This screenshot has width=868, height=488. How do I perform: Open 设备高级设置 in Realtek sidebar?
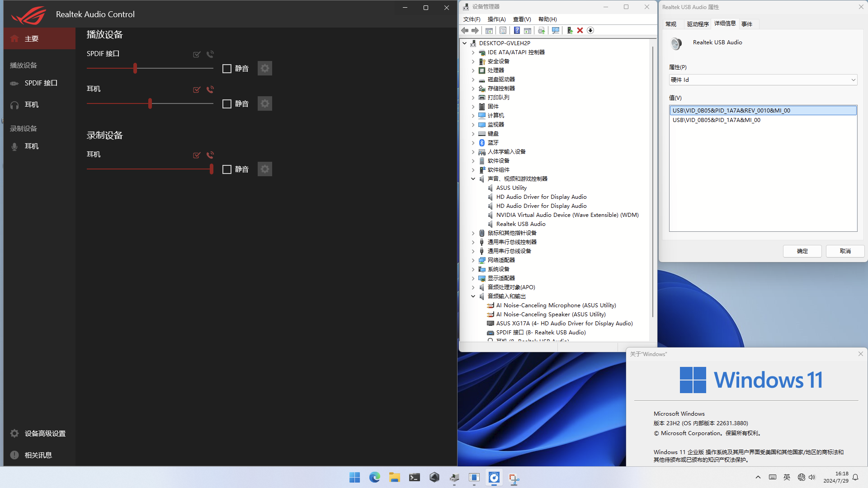pyautogui.click(x=44, y=433)
